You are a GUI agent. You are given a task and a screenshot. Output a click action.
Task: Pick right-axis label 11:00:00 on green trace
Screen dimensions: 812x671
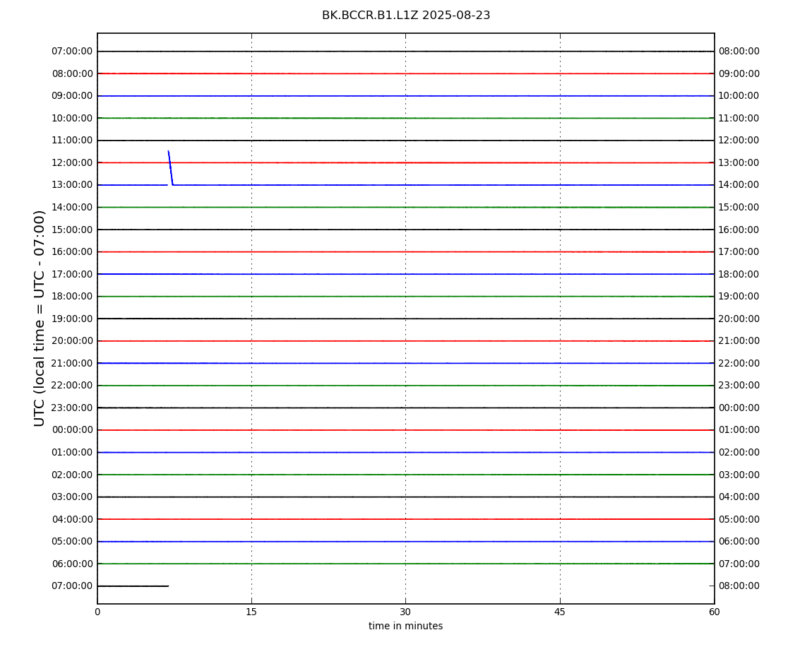[x=739, y=118]
